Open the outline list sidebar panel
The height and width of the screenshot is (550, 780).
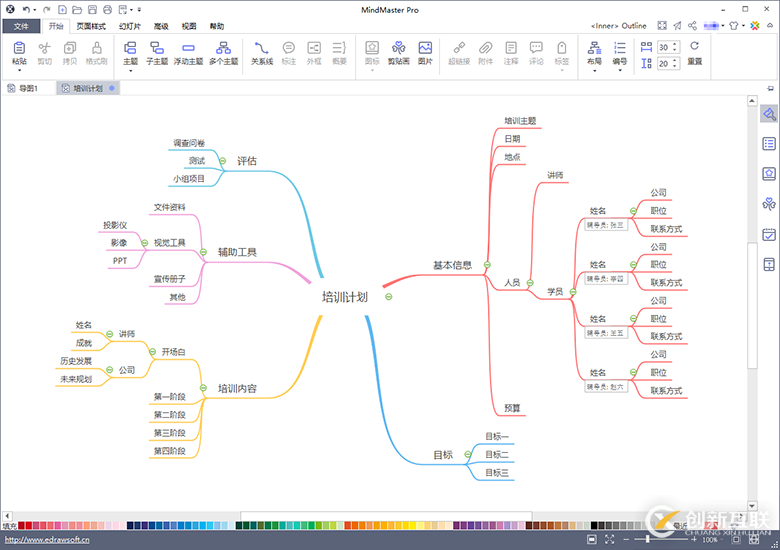pyautogui.click(x=769, y=144)
